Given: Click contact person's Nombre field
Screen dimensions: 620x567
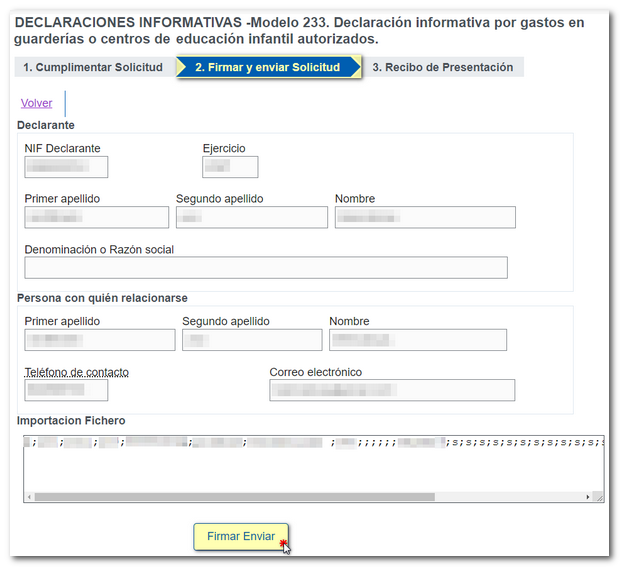Looking at the screenshot, I should 417,340.
